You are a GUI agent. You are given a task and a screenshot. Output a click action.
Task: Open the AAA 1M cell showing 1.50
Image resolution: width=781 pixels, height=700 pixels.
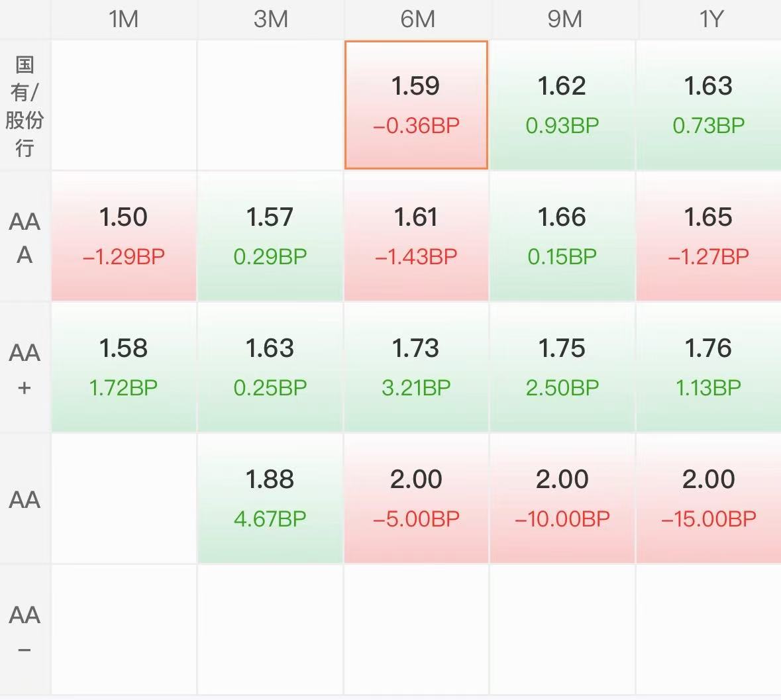124,236
